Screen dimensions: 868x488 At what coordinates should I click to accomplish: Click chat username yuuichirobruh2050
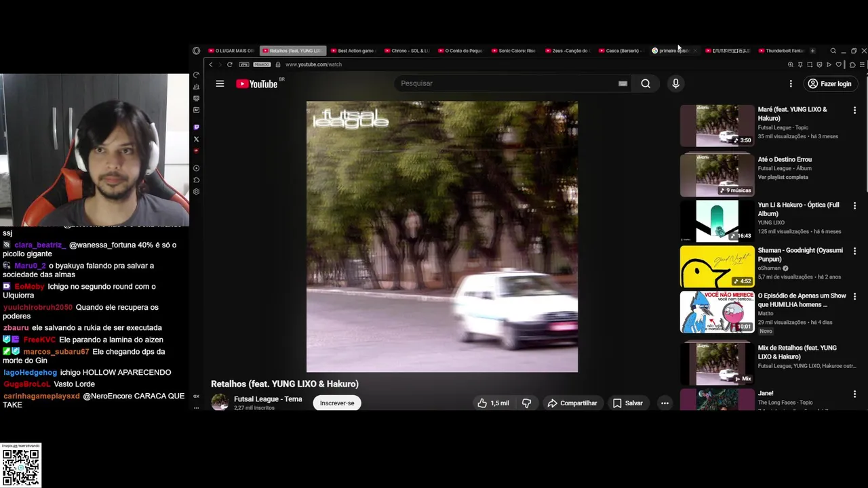(37, 307)
